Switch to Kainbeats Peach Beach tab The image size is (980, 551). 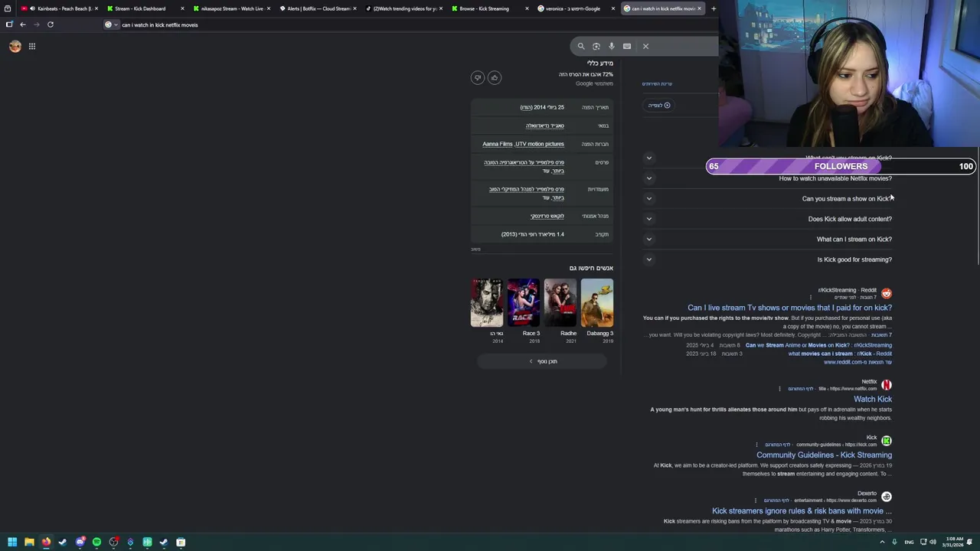point(60,8)
